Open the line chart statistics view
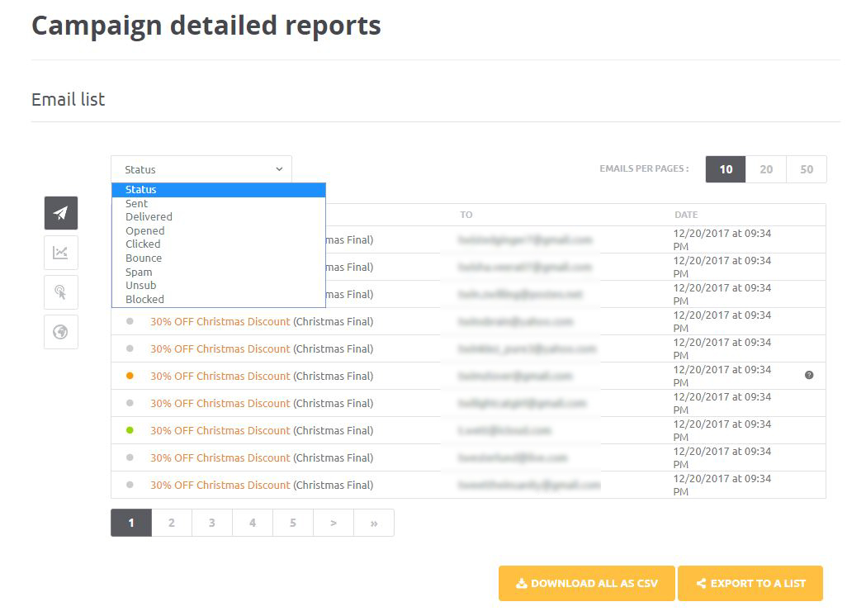The image size is (866, 616). [61, 253]
